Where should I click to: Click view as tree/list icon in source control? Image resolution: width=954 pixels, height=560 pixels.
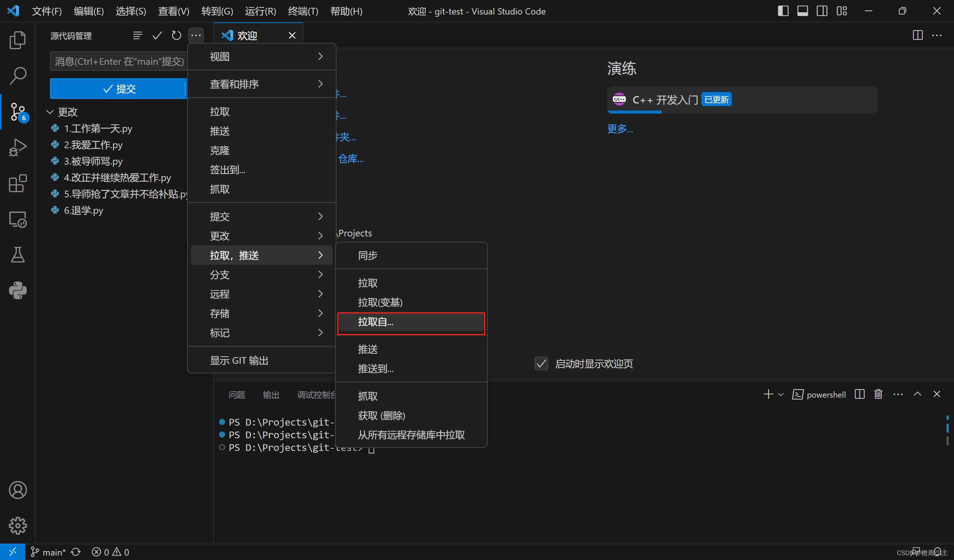tap(138, 36)
